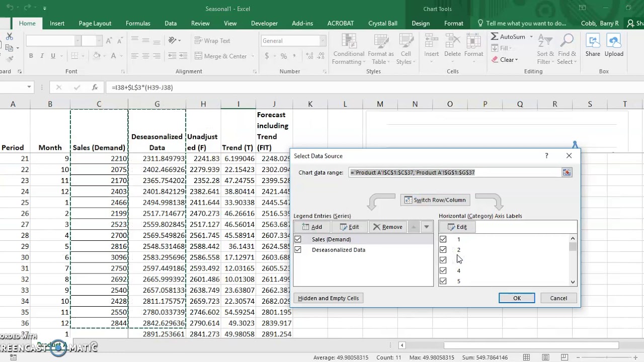Move series down with arrow button
The height and width of the screenshot is (362, 644).
[426, 227]
